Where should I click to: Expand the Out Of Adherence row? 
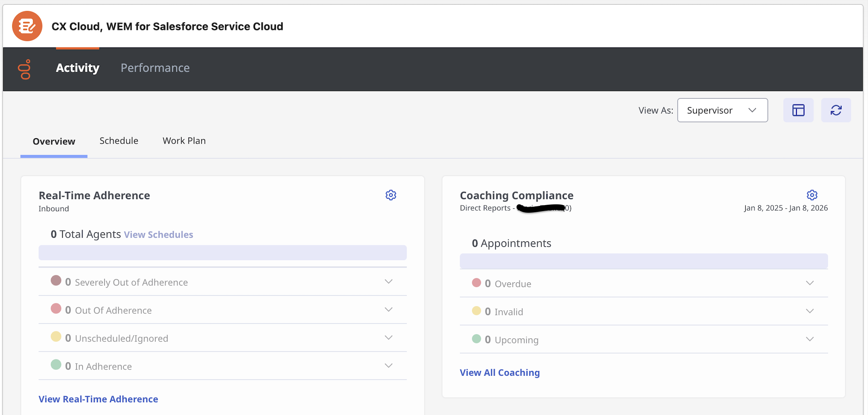[388, 309]
